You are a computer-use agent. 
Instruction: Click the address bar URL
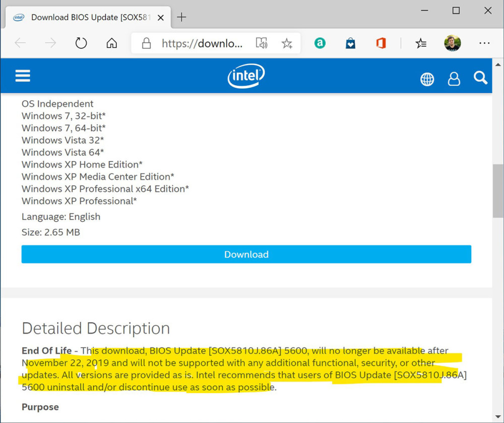[202, 43]
